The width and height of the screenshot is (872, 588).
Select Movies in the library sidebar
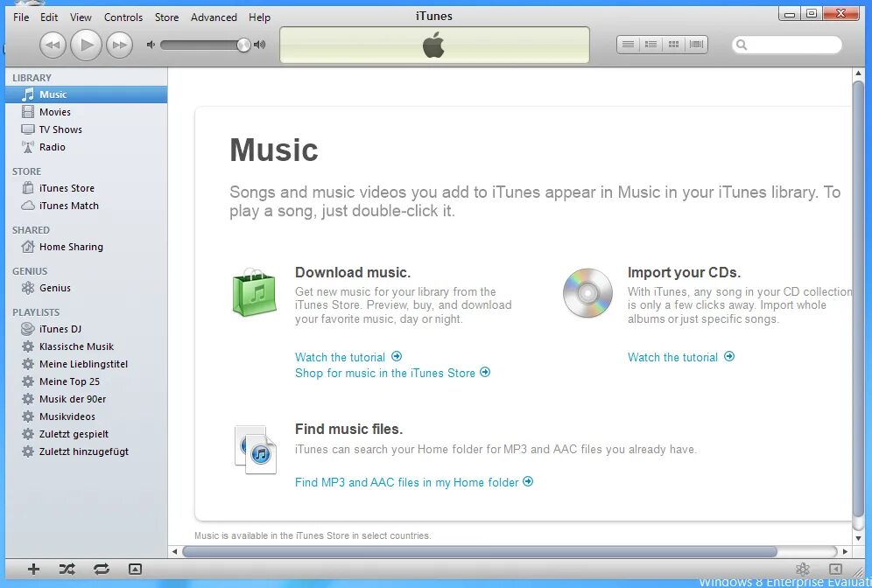click(x=86, y=112)
